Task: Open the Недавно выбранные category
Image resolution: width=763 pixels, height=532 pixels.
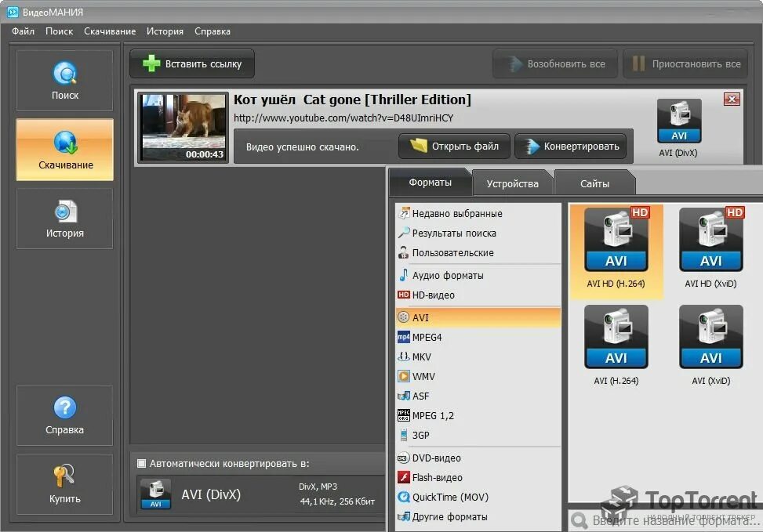Action: click(478, 213)
